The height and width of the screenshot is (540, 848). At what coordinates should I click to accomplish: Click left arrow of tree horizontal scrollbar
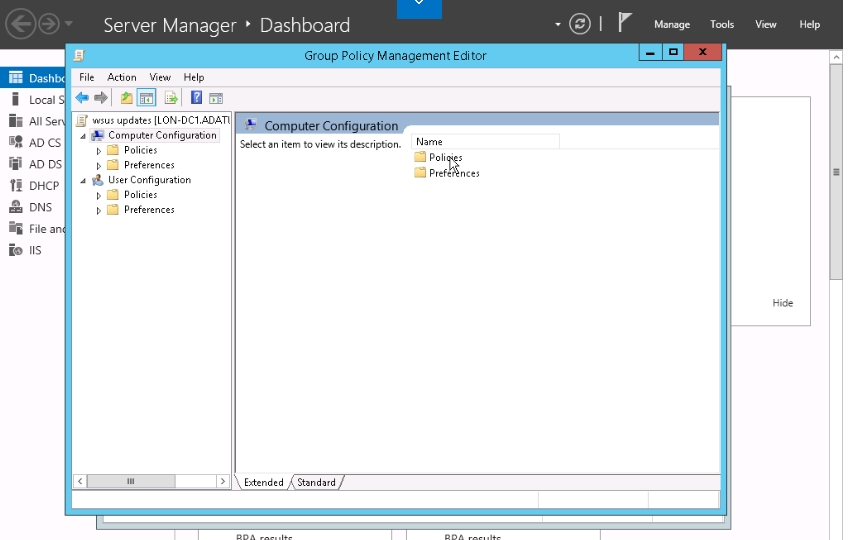click(80, 481)
